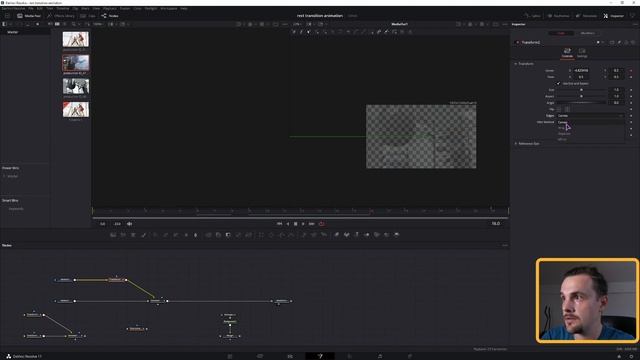Open Project Settings gear icon
The height and width of the screenshot is (360, 640).
tap(631, 356)
